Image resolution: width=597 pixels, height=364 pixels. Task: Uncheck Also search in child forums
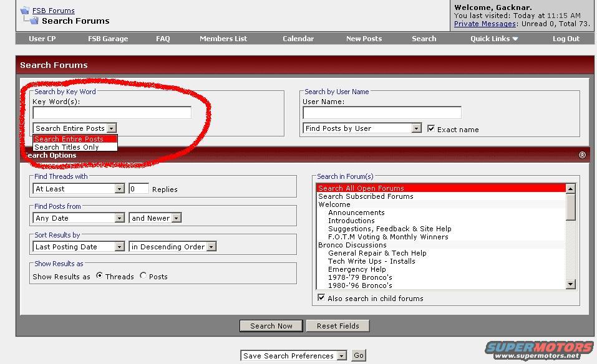[321, 298]
